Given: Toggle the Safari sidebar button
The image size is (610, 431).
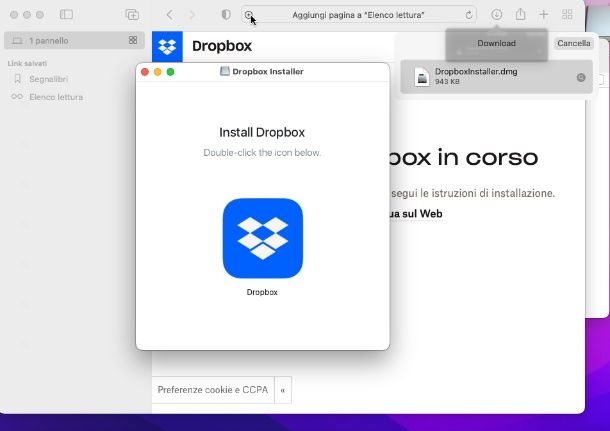Looking at the screenshot, I should click(x=66, y=15).
